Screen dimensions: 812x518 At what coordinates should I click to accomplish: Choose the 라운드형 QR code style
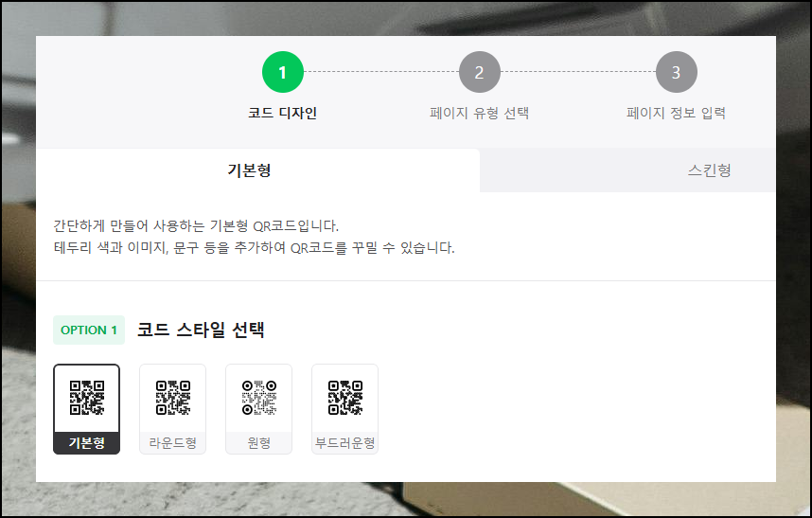tap(172, 409)
